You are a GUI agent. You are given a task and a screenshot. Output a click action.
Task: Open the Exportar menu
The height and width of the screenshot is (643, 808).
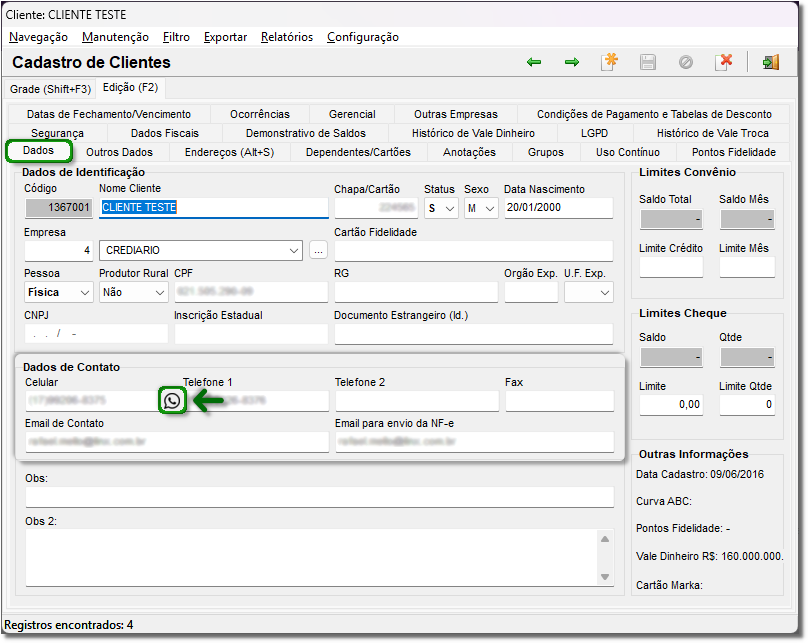tap(225, 37)
